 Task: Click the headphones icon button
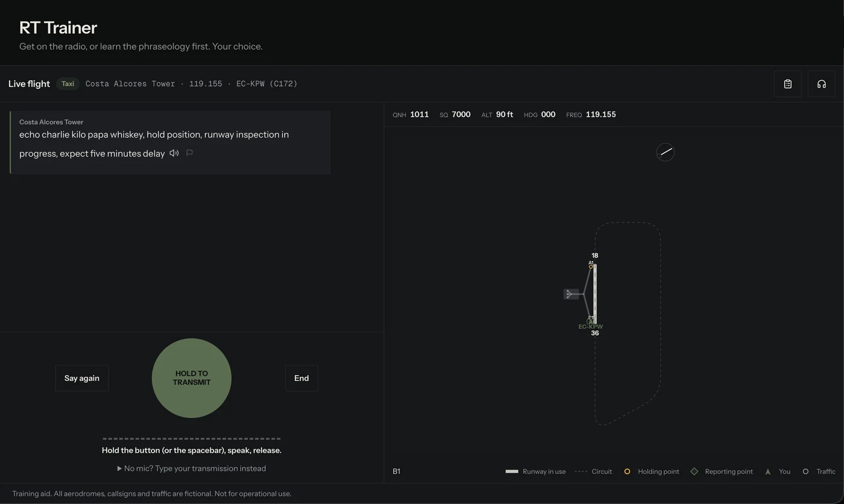tap(821, 84)
